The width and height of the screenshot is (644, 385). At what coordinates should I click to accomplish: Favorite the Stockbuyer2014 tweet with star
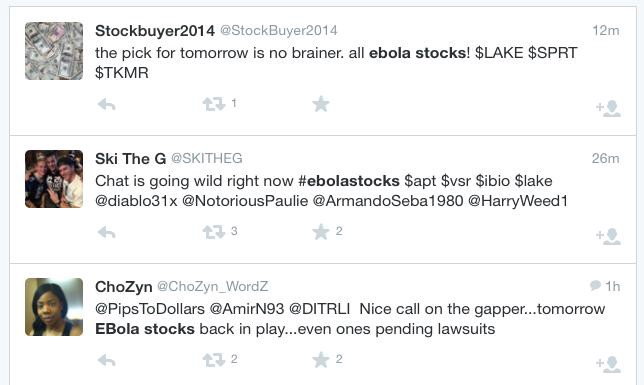coord(321,104)
